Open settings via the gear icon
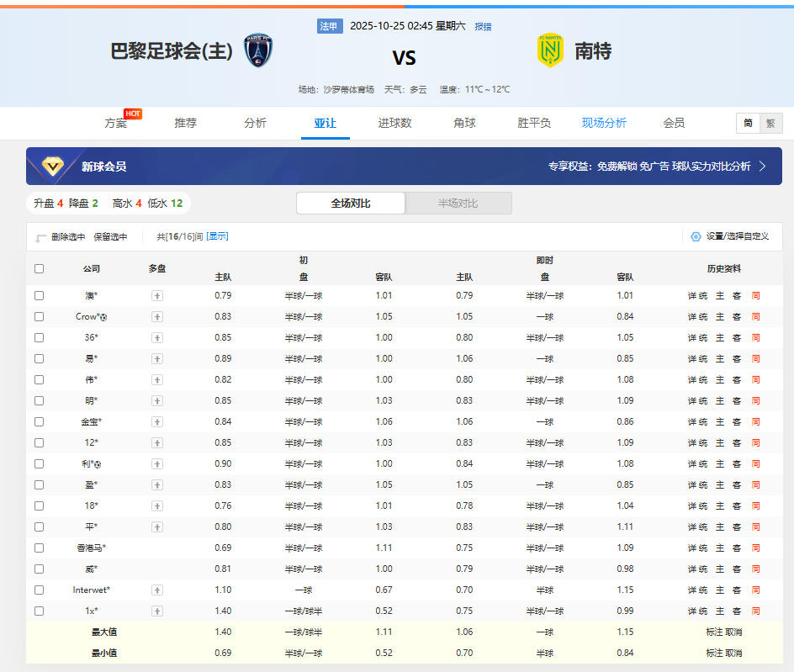Viewport: 794px width, 672px height. pyautogui.click(x=696, y=236)
